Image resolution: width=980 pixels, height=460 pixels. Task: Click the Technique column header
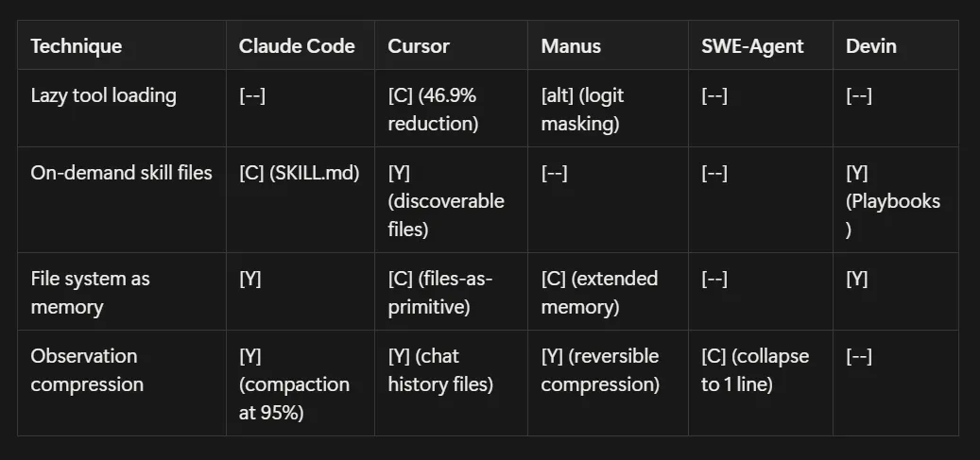click(x=77, y=46)
